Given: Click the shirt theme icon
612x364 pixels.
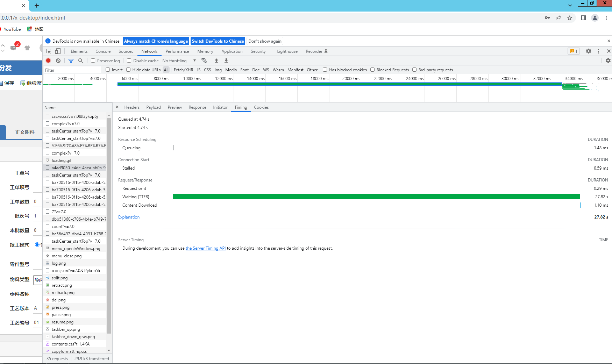Looking at the screenshot, I should pyautogui.click(x=27, y=48).
